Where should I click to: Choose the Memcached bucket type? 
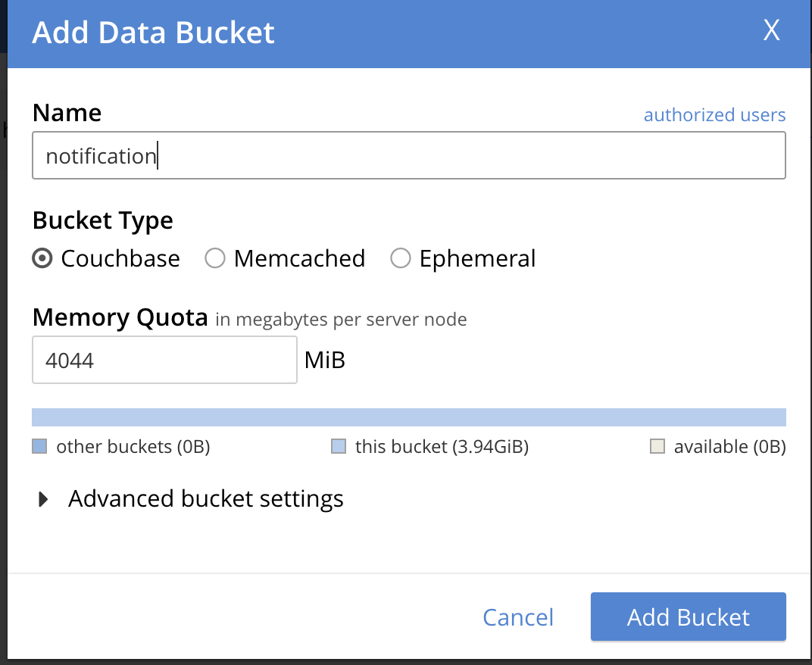[x=216, y=259]
